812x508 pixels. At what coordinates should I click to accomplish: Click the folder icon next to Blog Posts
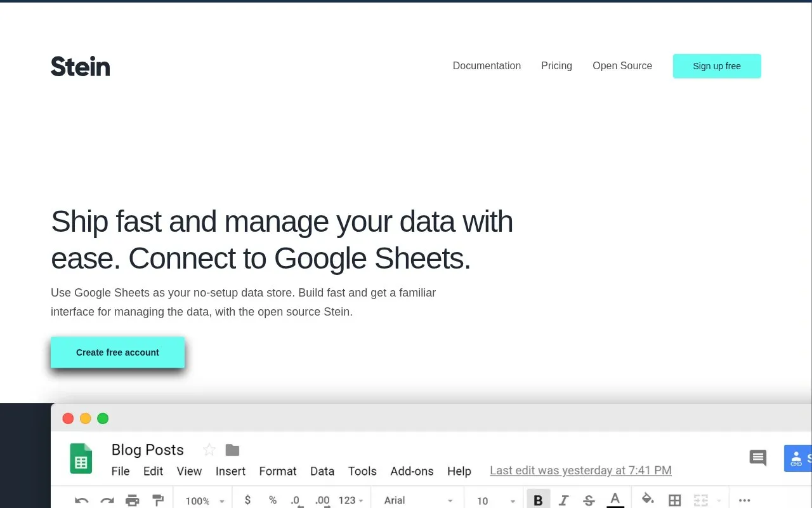click(232, 450)
